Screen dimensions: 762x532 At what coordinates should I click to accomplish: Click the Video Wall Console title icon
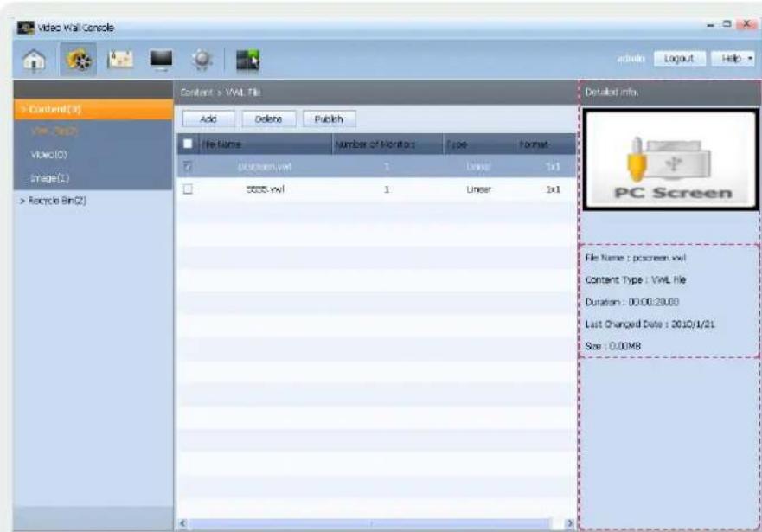pyautogui.click(x=25, y=27)
